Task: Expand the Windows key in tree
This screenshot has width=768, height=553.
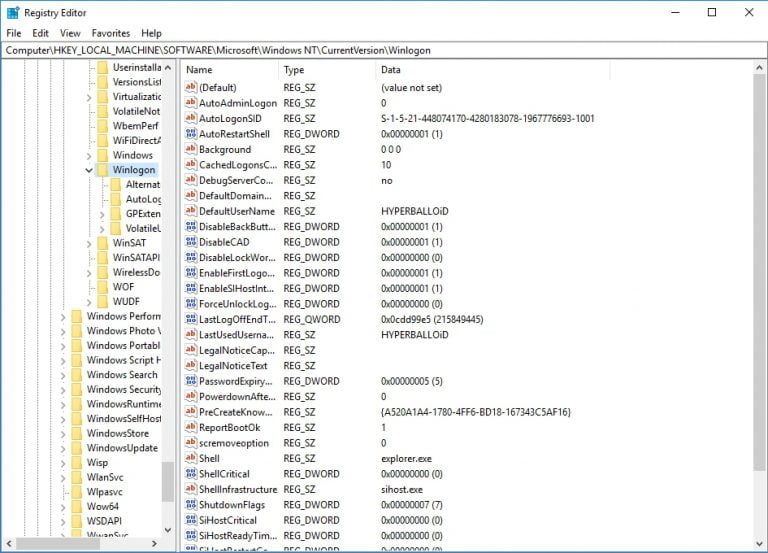Action: [x=88, y=156]
